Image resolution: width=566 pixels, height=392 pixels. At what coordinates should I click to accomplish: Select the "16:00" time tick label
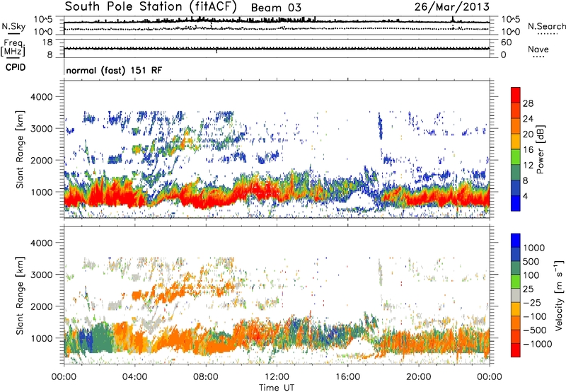tap(347, 377)
